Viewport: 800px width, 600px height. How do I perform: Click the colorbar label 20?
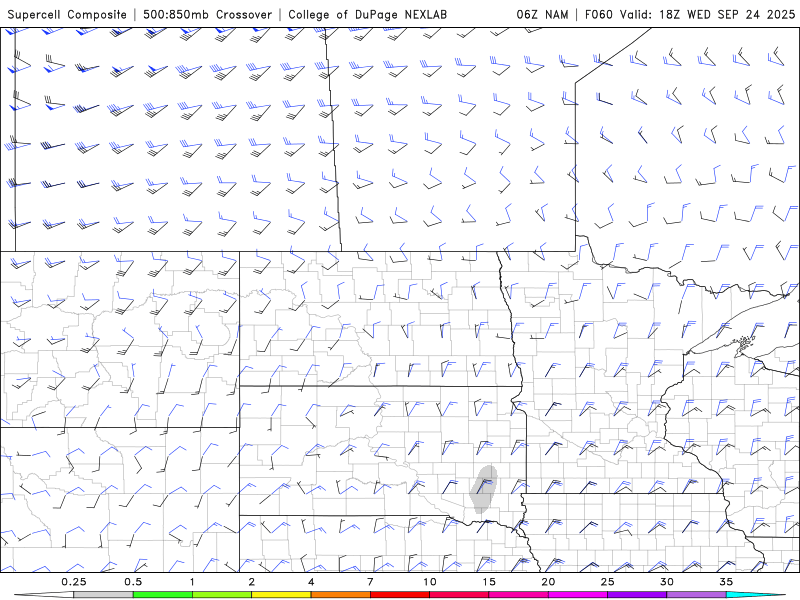(548, 582)
